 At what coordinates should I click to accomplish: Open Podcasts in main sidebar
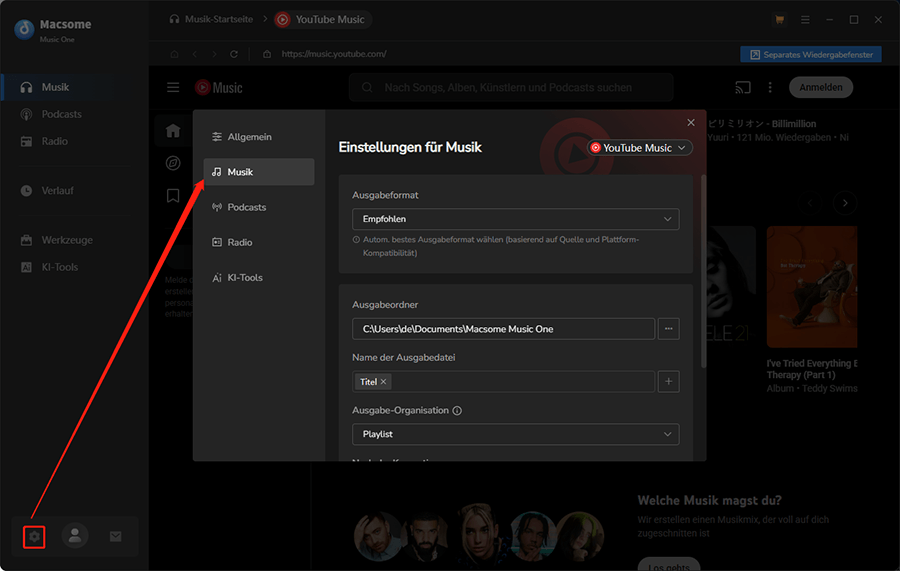pyautogui.click(x=75, y=114)
